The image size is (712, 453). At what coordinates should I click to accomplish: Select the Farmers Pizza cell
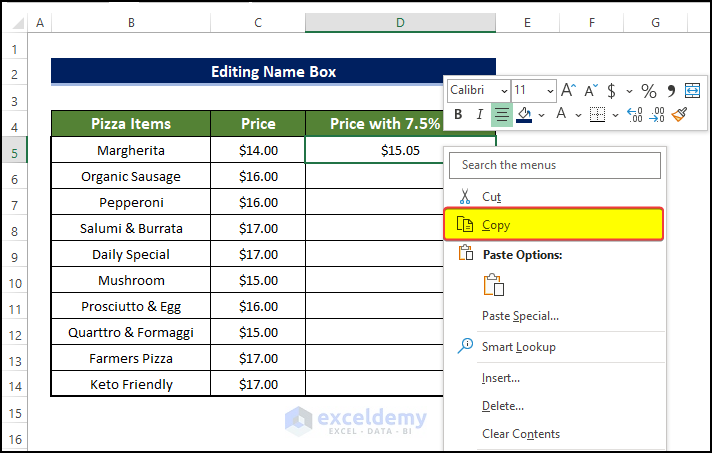point(131,358)
